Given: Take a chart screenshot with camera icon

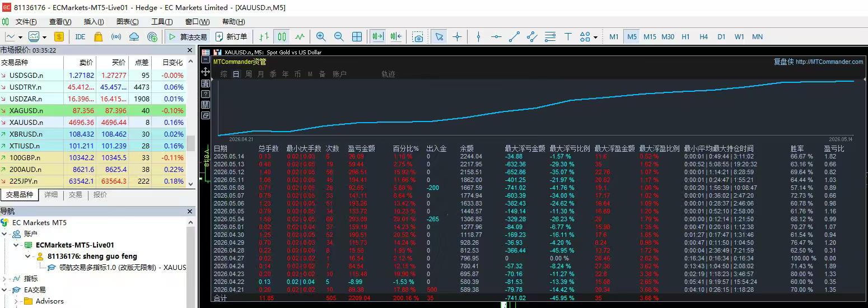Looking at the screenshot, I should click(418, 37).
